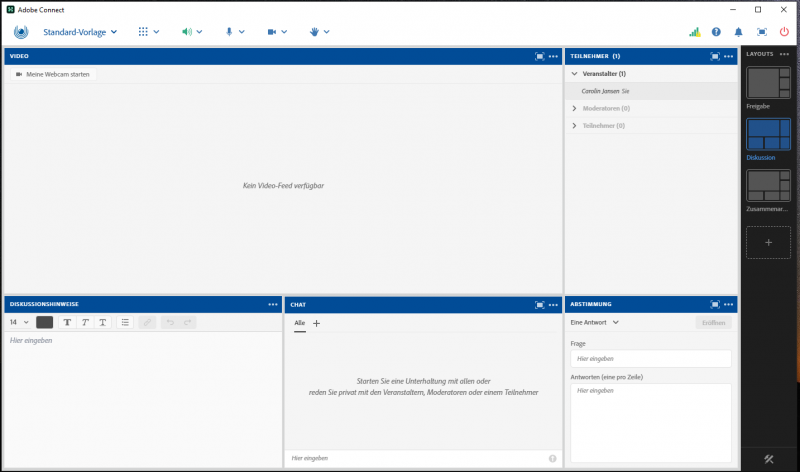Expand the raise hand status arrow
The width and height of the screenshot is (800, 472).
pos(327,32)
